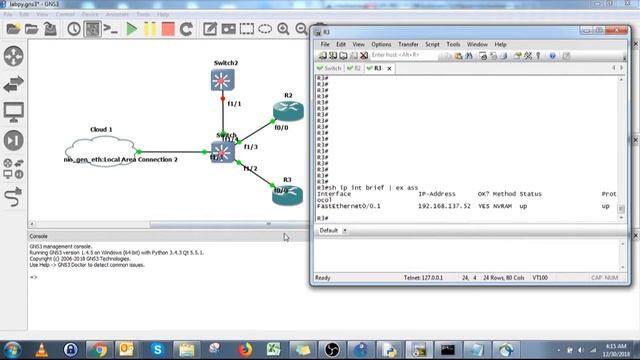The height and width of the screenshot is (360, 640).
Task: Reload all devices circular arrow icon
Action: (187, 29)
